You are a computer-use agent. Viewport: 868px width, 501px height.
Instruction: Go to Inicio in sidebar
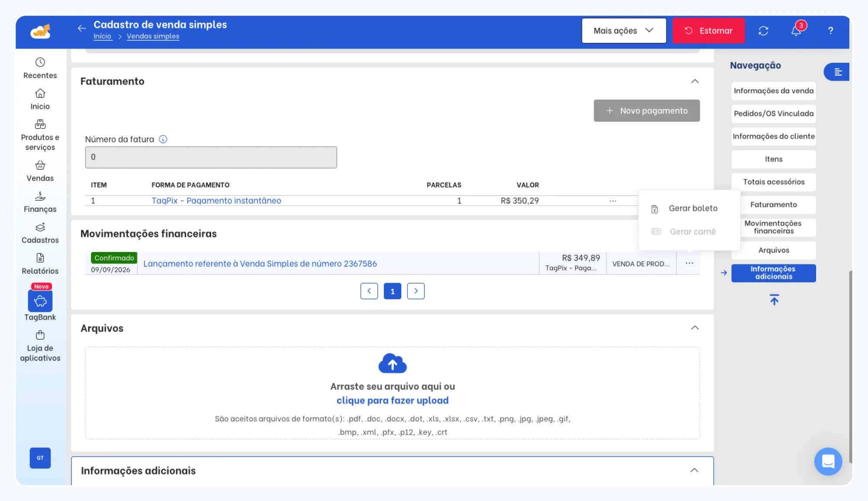point(40,100)
